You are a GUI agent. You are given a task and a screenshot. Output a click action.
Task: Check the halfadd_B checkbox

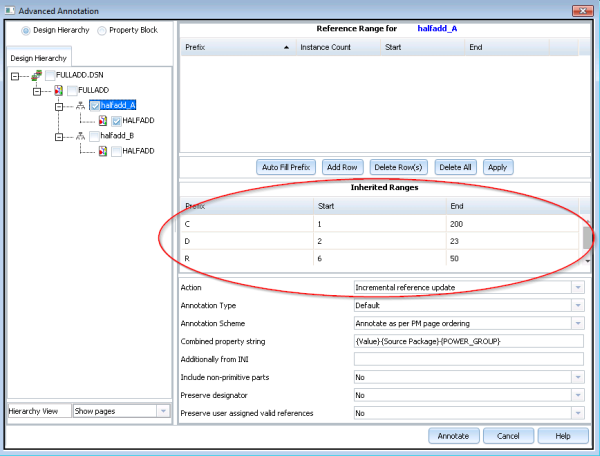click(x=95, y=135)
